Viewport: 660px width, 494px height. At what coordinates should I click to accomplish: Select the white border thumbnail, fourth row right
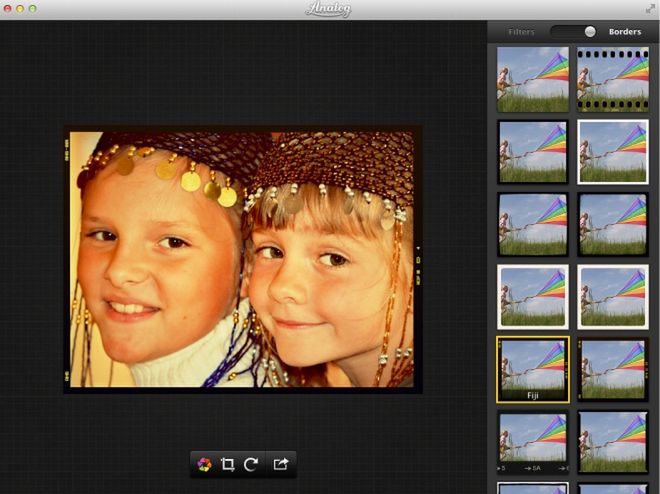tap(613, 297)
